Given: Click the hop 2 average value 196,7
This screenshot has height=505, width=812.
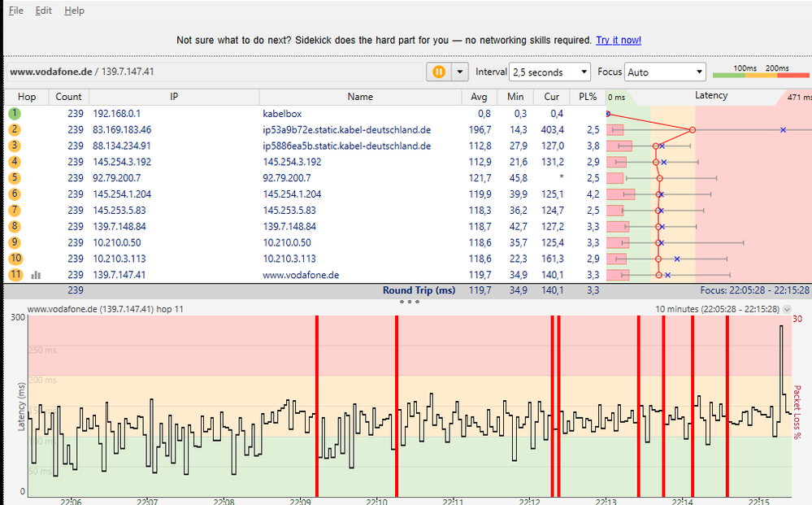Looking at the screenshot, I should tap(480, 129).
